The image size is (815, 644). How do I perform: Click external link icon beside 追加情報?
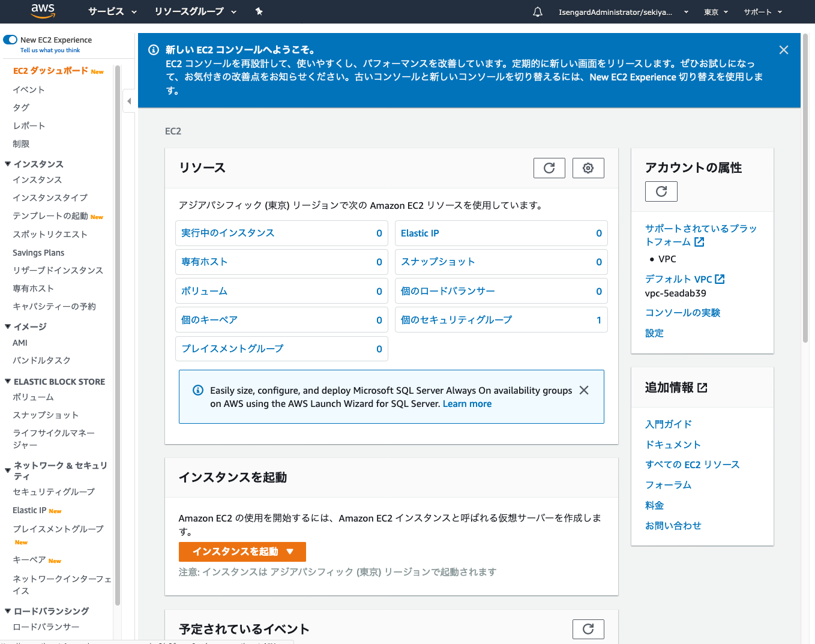pos(703,388)
